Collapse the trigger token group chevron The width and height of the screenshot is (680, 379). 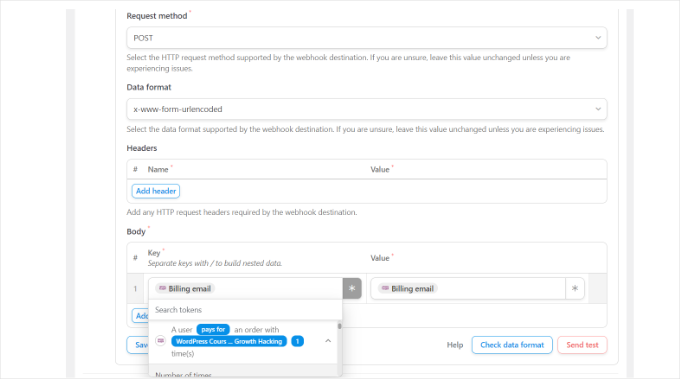pyautogui.click(x=328, y=341)
